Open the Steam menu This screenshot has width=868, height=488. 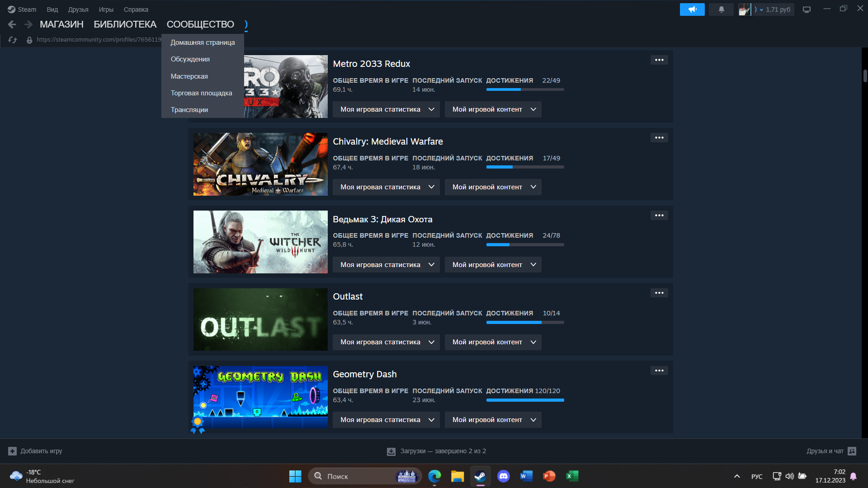(x=22, y=9)
